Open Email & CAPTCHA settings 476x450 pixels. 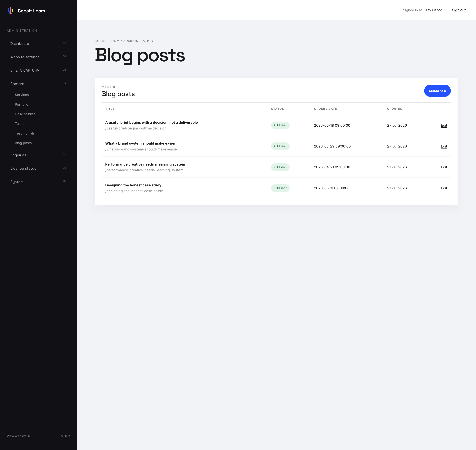pos(38,70)
